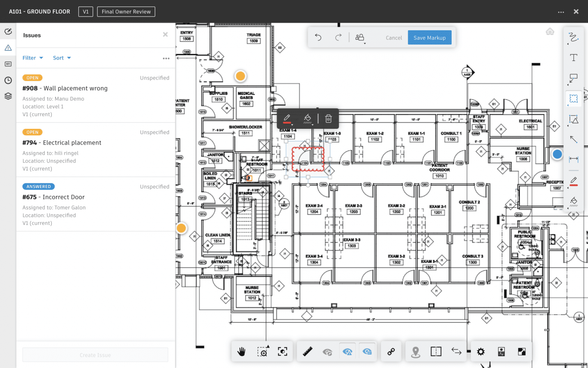This screenshot has height=368, width=588.
Task: Select the polygon shape markup tool
Action: point(573,119)
